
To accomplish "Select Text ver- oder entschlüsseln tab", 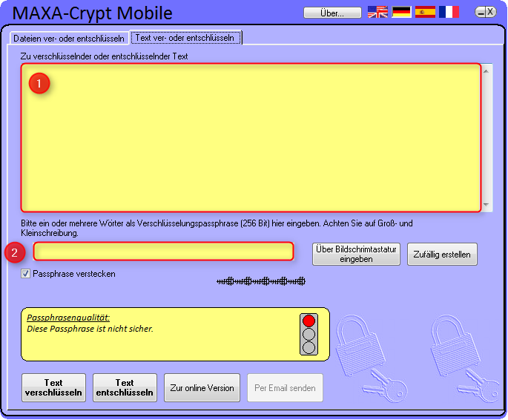I will [x=185, y=38].
